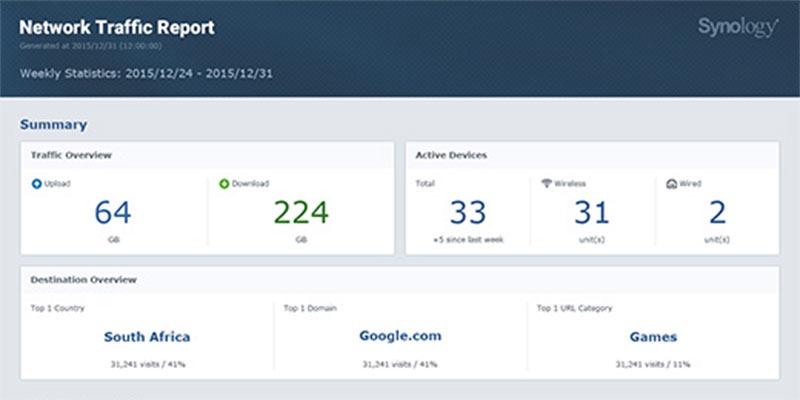Click the 'Top 1 Country' label
800x400 pixels.
point(58,308)
